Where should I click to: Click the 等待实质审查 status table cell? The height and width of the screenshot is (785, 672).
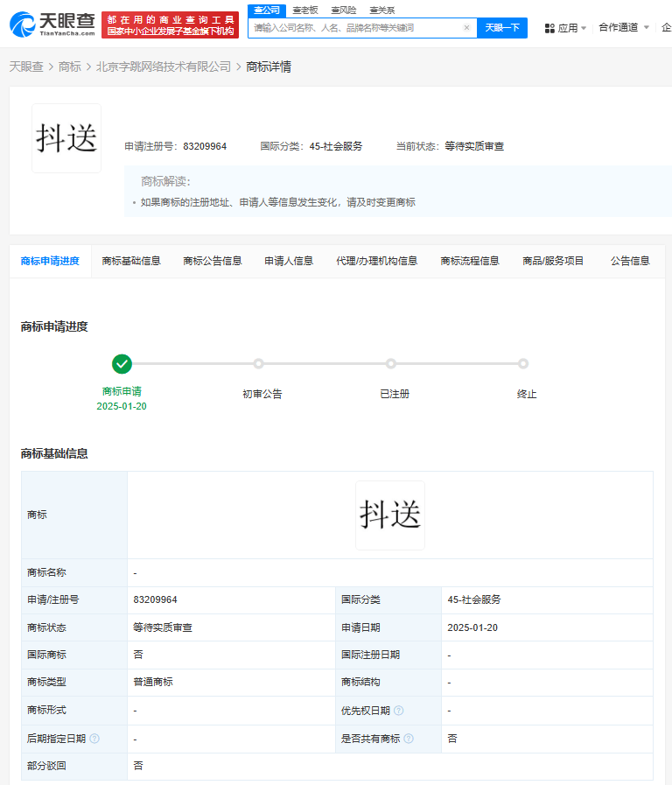(x=231, y=627)
